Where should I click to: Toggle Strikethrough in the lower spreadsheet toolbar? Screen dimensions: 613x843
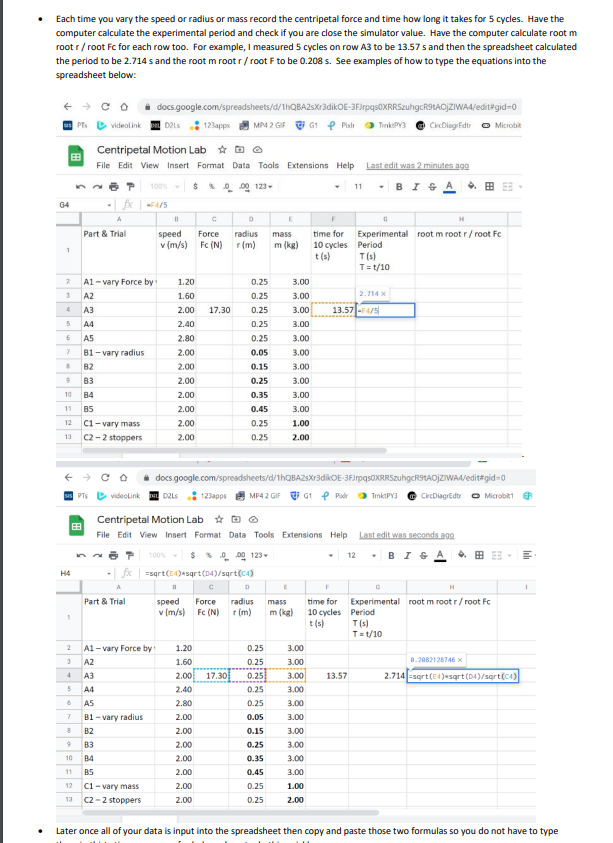click(x=423, y=555)
